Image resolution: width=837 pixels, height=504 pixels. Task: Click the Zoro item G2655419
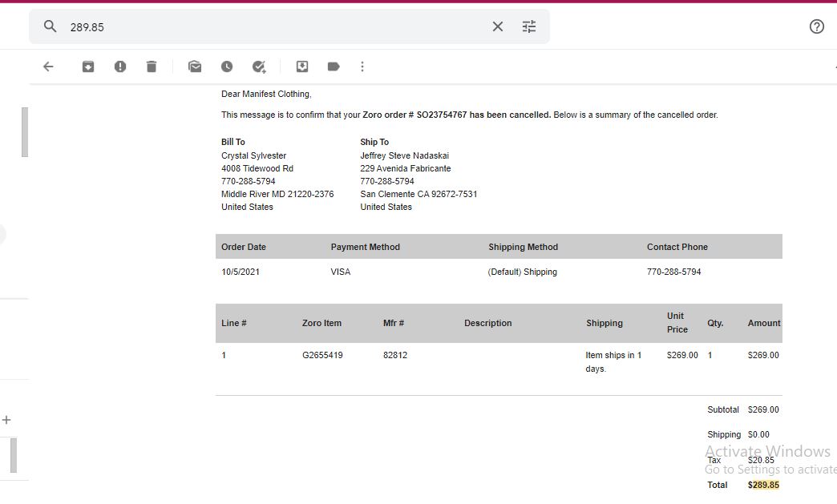click(x=322, y=355)
